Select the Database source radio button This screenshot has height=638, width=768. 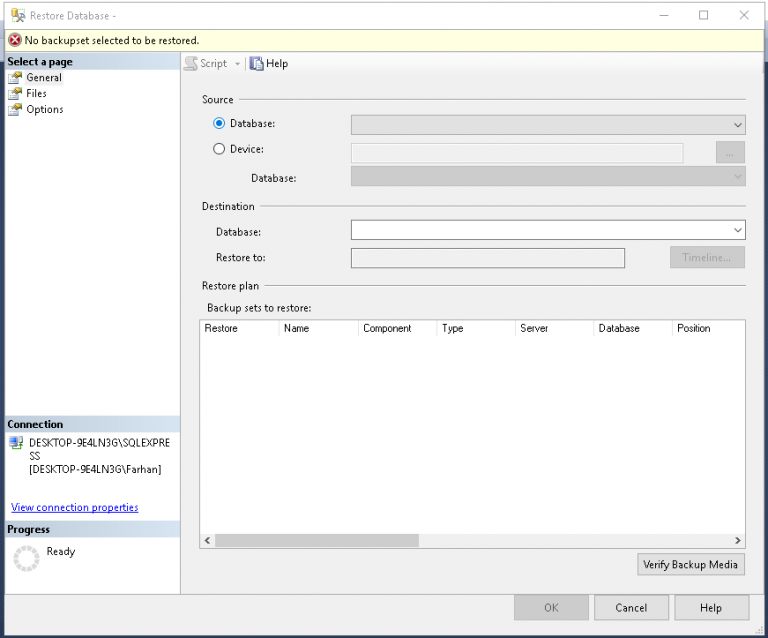pyautogui.click(x=219, y=123)
